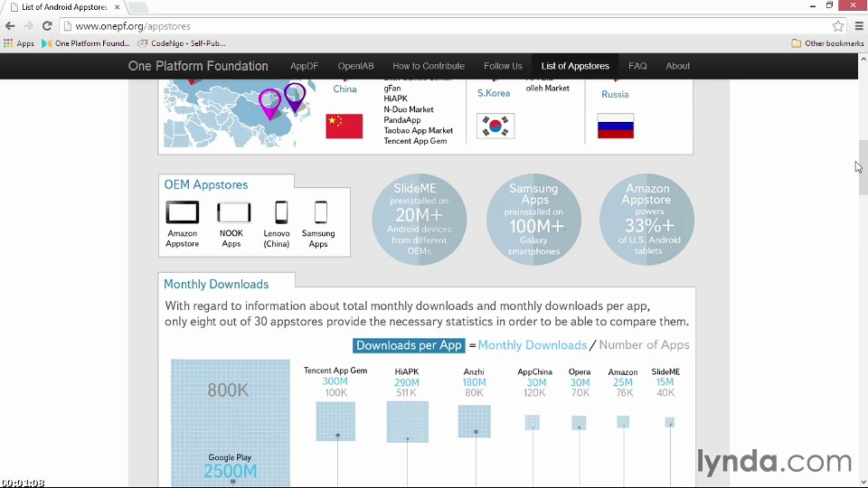
Task: Close the List of Android Appstores tab
Action: coord(117,7)
